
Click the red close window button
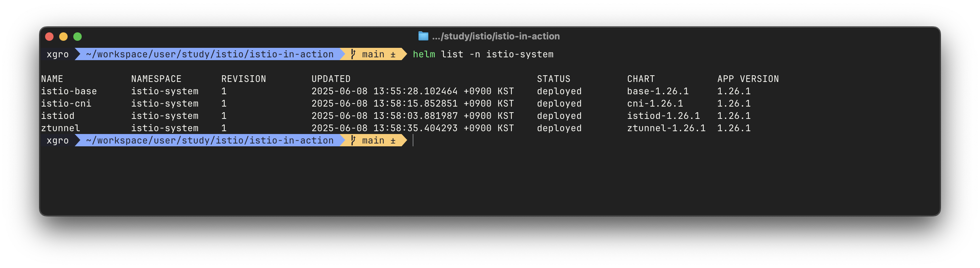tap(49, 37)
